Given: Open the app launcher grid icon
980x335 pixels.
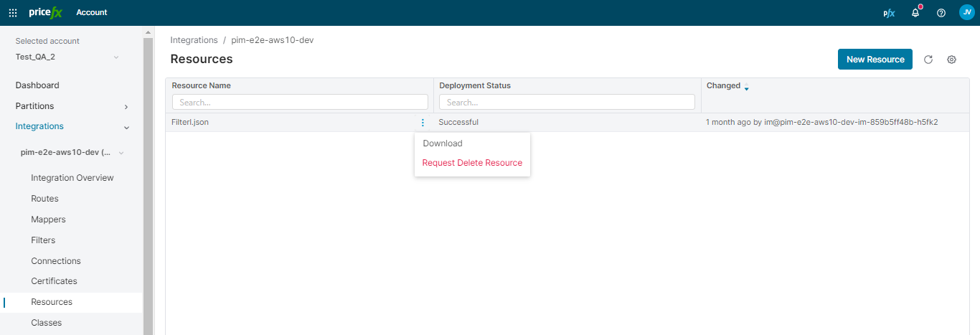Looking at the screenshot, I should coord(13,12).
